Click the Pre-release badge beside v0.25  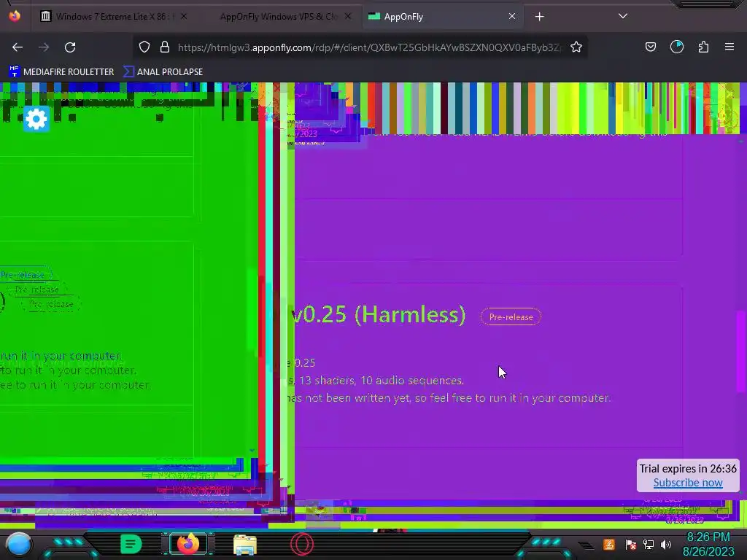(511, 317)
